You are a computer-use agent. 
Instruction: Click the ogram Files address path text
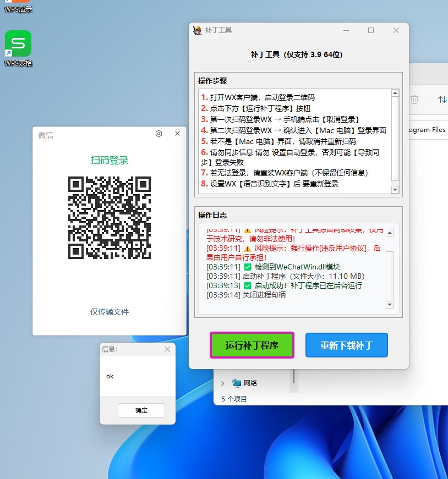(x=427, y=130)
